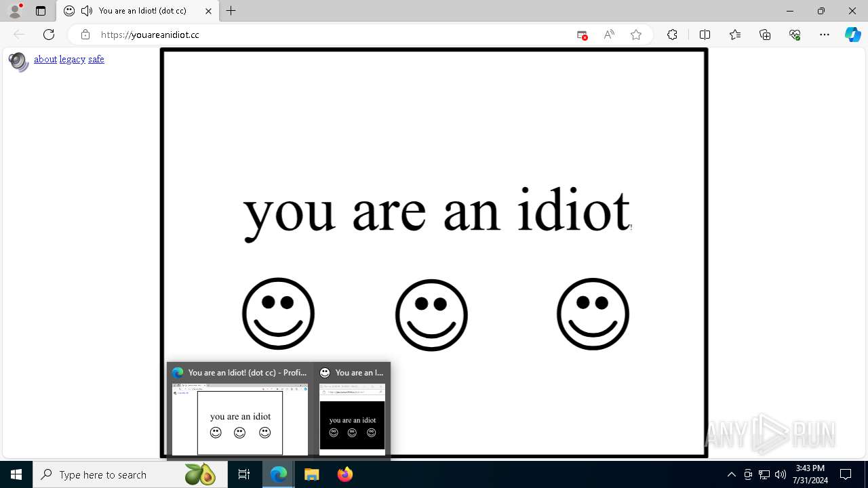Add this page to favorites with the star
The height and width of the screenshot is (488, 868).
point(636,35)
